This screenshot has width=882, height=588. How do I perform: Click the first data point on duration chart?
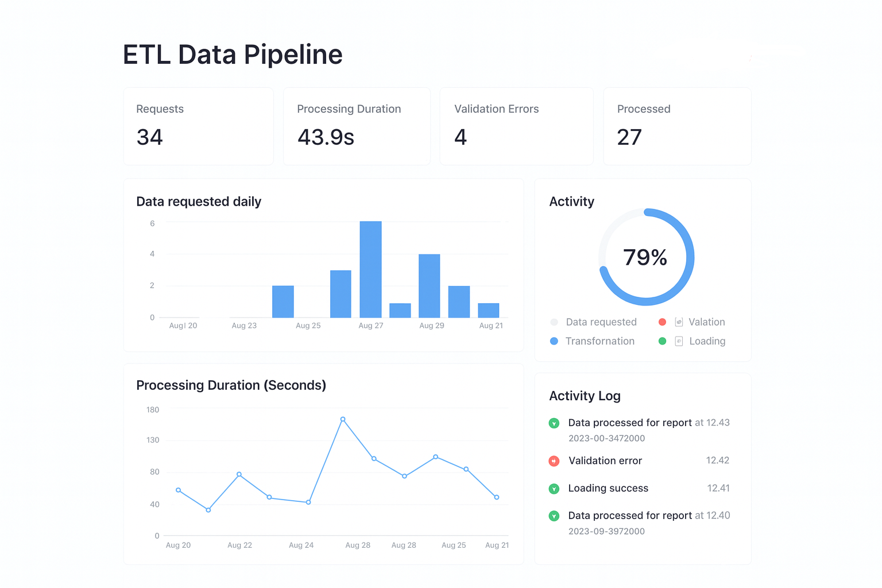pyautogui.click(x=179, y=490)
